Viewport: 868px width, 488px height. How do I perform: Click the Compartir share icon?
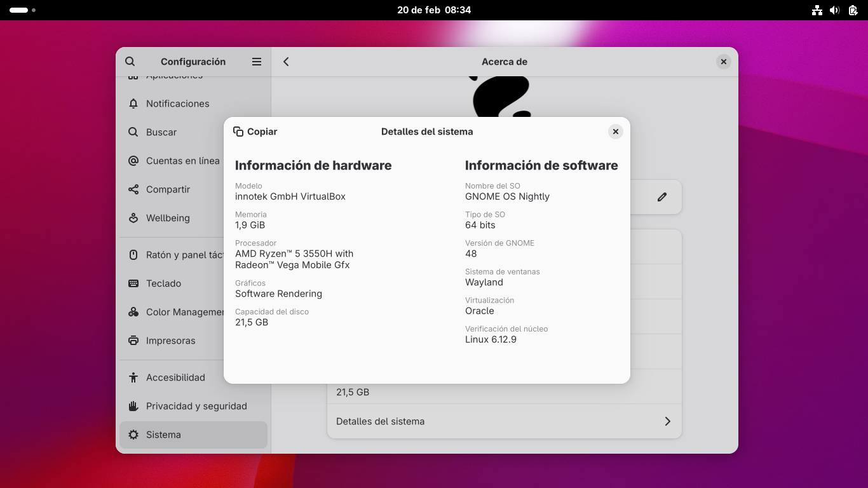coord(133,189)
